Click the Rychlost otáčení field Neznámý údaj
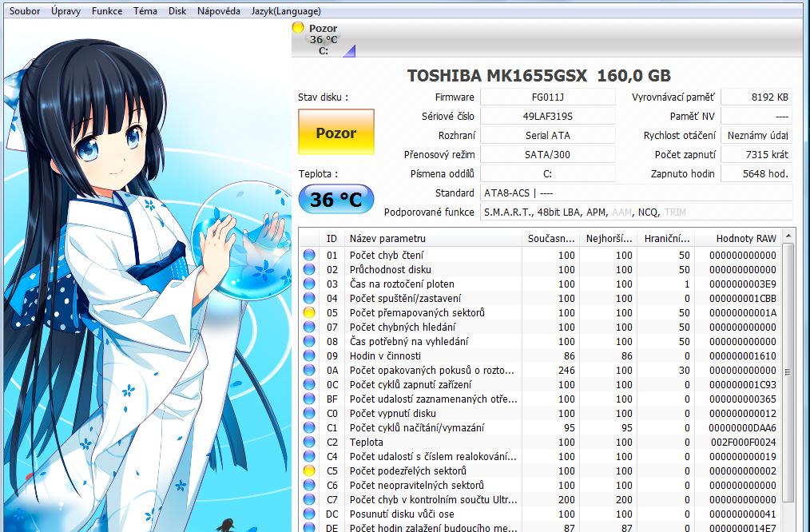Image resolution: width=810 pixels, height=532 pixels. coord(756,135)
